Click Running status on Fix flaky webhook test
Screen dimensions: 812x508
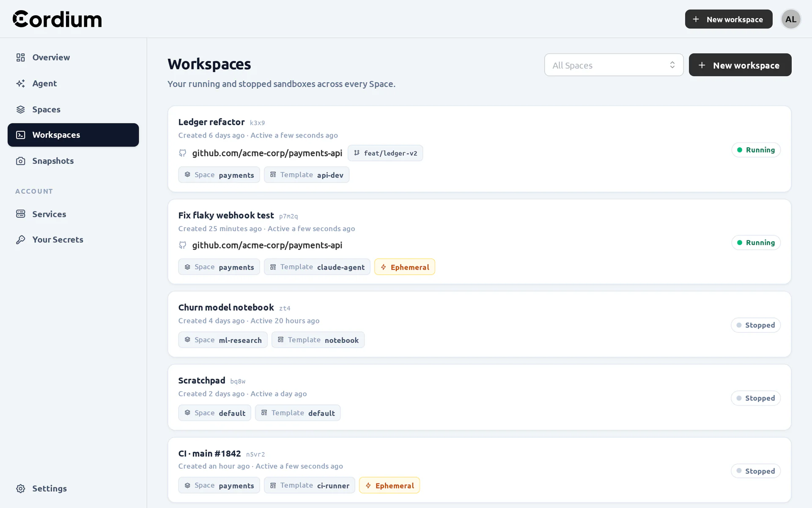(756, 243)
